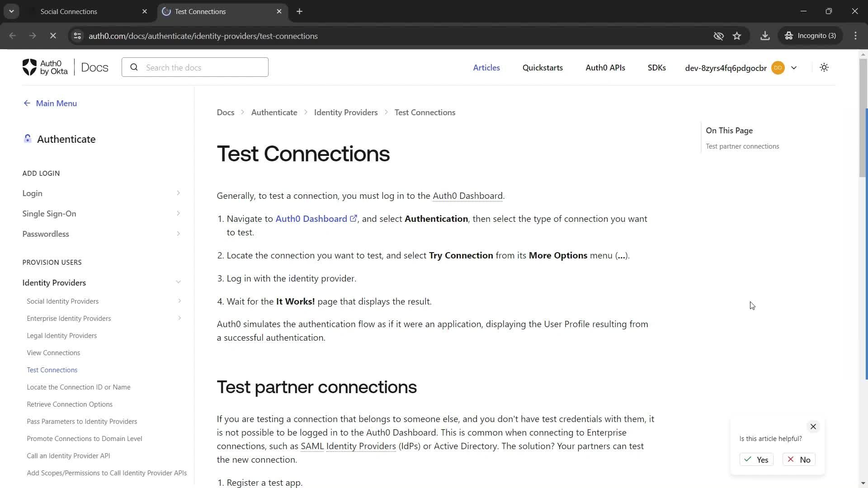Select Test Connections in the sidebar
868x488 pixels.
[52, 370]
